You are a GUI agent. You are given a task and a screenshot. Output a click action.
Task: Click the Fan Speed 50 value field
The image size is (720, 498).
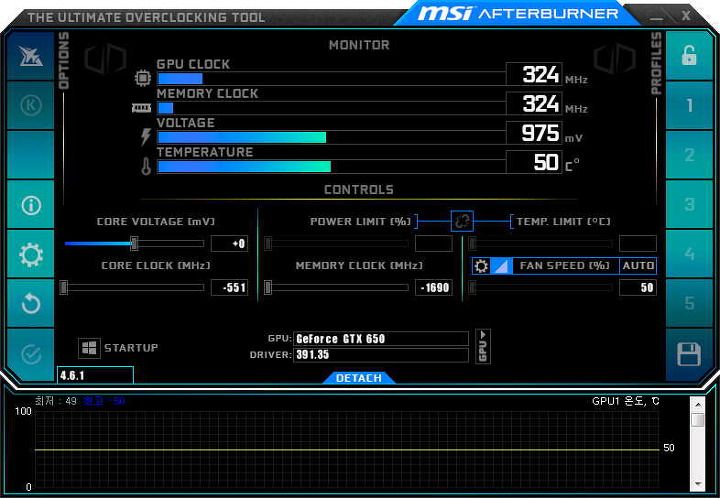click(638, 288)
